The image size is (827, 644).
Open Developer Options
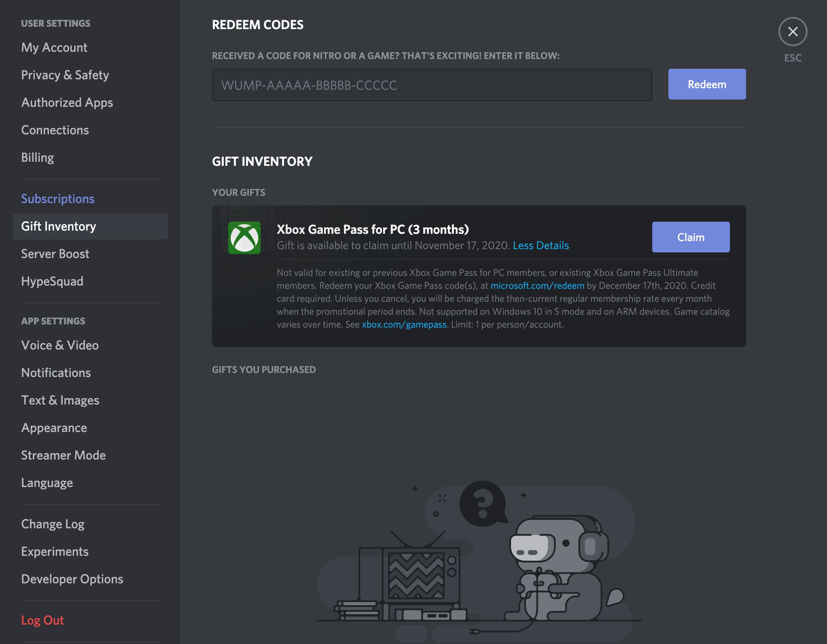(x=72, y=579)
